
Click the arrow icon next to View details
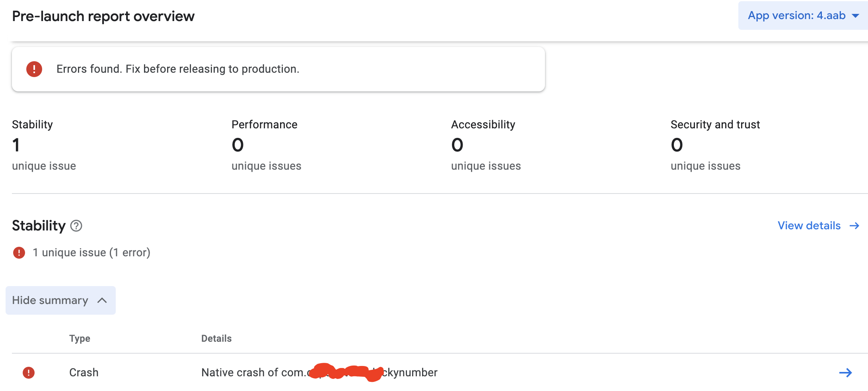pyautogui.click(x=854, y=226)
